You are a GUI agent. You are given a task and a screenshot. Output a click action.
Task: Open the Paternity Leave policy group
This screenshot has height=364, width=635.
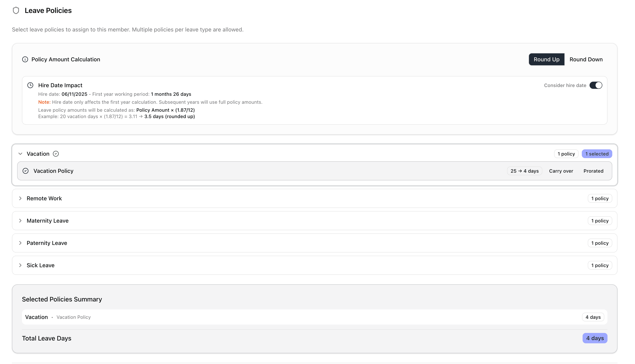click(x=21, y=243)
